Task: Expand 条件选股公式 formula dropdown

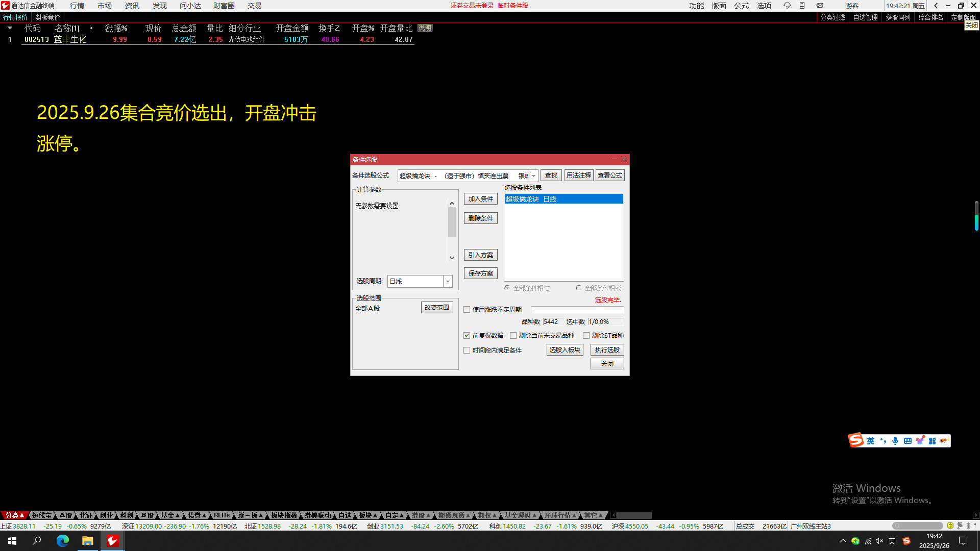Action: click(x=533, y=176)
